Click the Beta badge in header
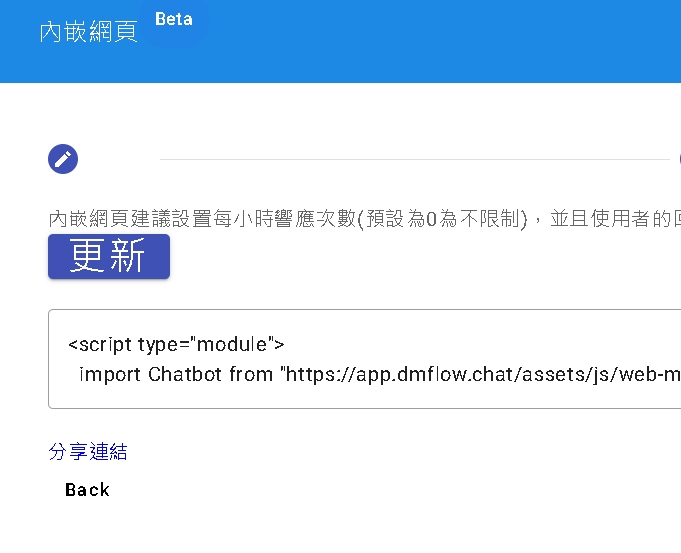This screenshot has height=553, width=681. coord(174,20)
